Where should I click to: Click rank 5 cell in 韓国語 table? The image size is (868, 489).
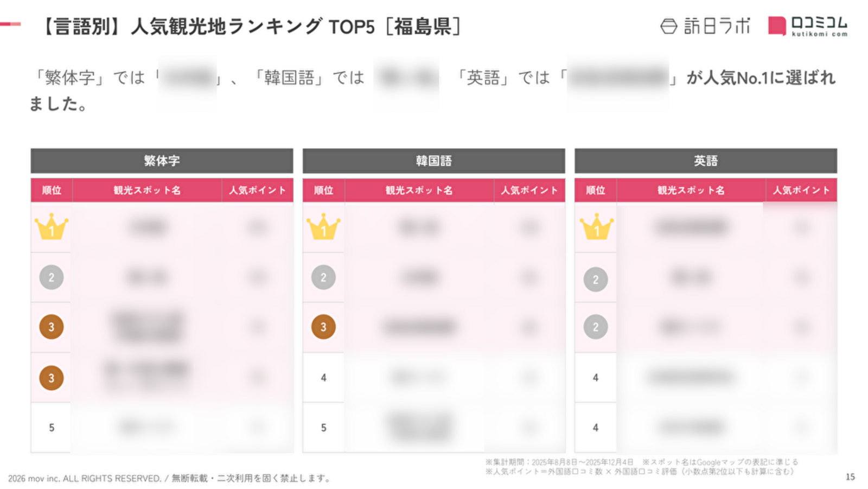(x=323, y=428)
